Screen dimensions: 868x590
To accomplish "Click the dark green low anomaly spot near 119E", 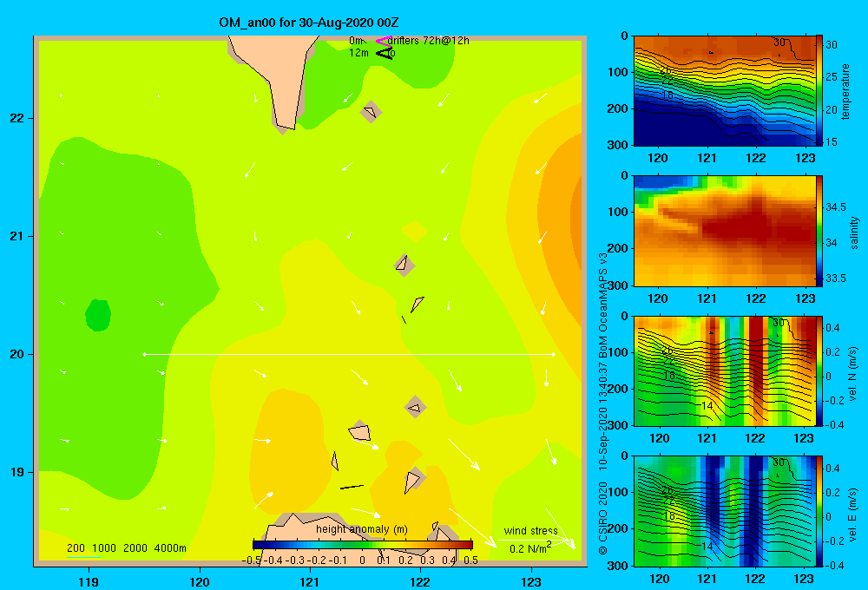I will coord(98,315).
